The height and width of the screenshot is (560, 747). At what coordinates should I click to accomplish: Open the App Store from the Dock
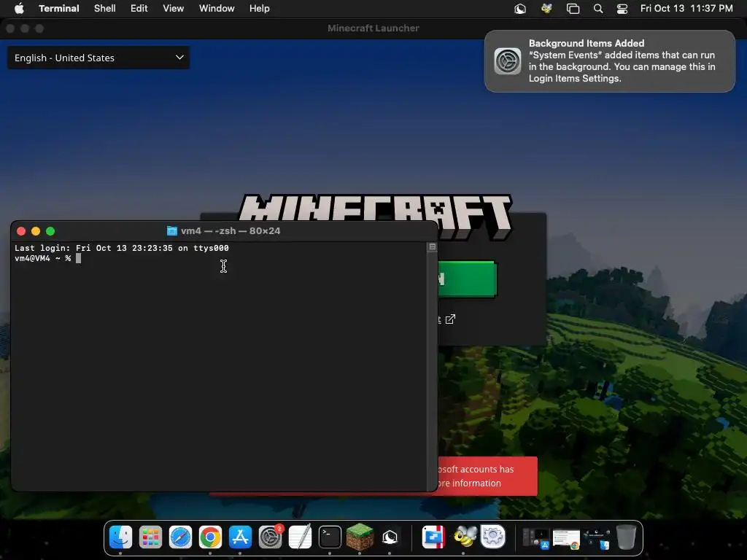240,537
